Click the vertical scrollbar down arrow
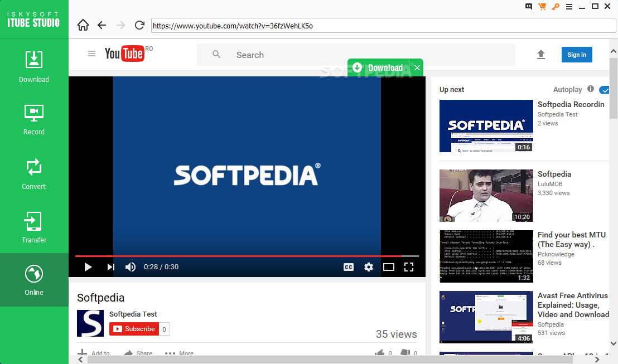The width and height of the screenshot is (618, 364). click(614, 343)
